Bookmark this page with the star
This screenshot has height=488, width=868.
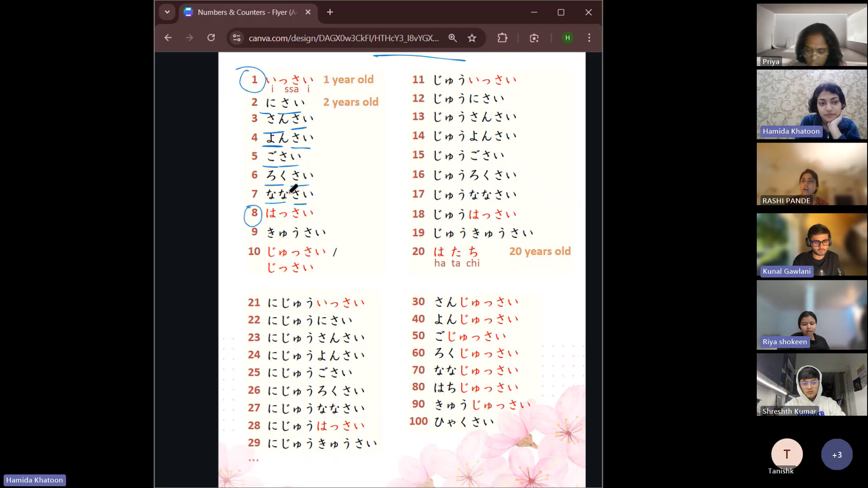pos(472,38)
